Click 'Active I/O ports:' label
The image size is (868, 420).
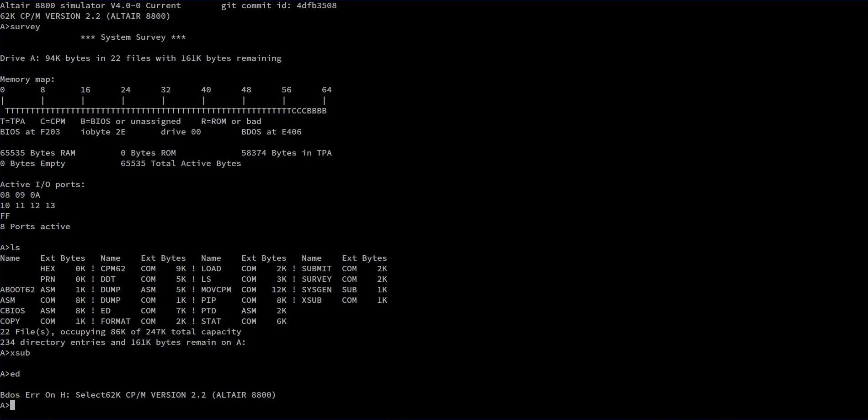(43, 184)
